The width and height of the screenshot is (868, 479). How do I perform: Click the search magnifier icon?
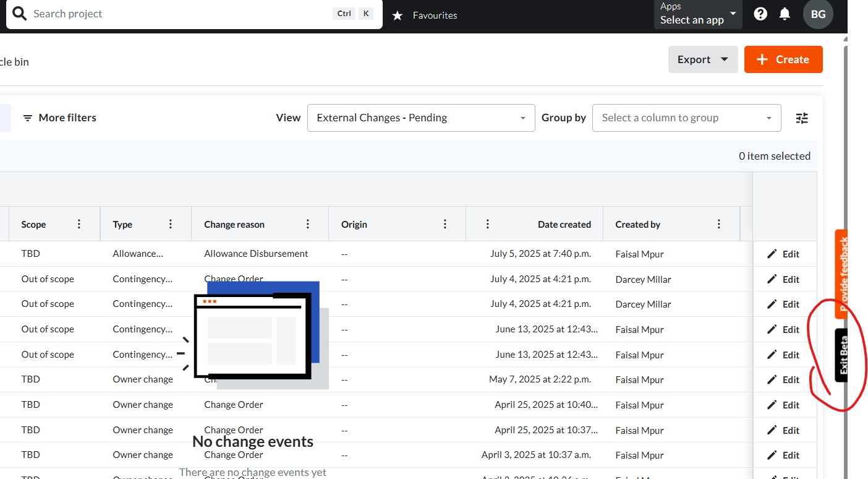tap(20, 14)
